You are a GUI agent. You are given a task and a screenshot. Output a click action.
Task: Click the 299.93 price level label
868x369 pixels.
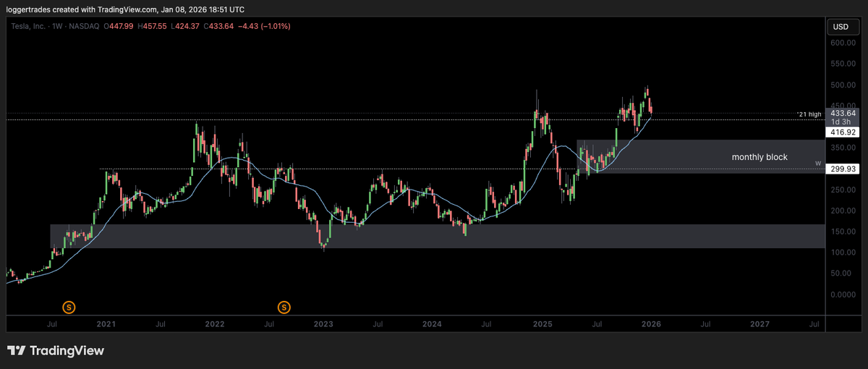click(843, 169)
